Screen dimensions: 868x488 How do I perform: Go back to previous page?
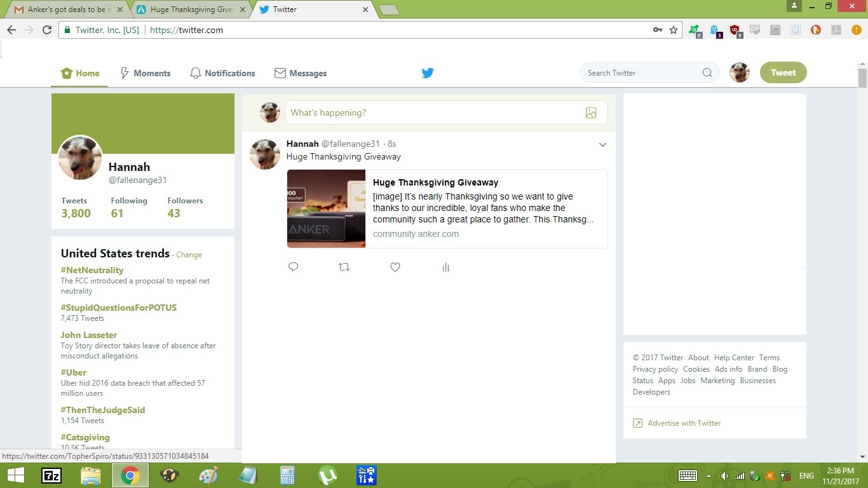tap(11, 30)
